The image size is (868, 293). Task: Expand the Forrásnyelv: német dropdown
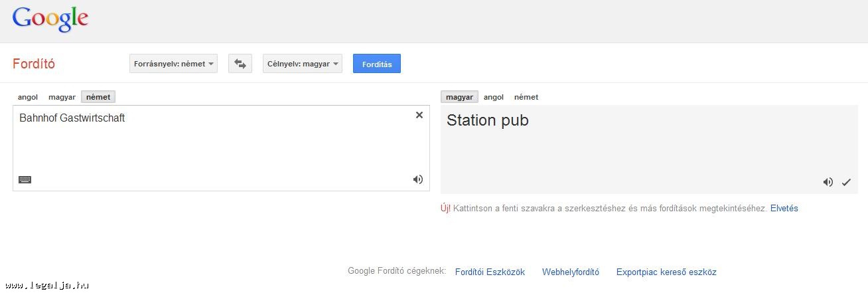point(173,64)
